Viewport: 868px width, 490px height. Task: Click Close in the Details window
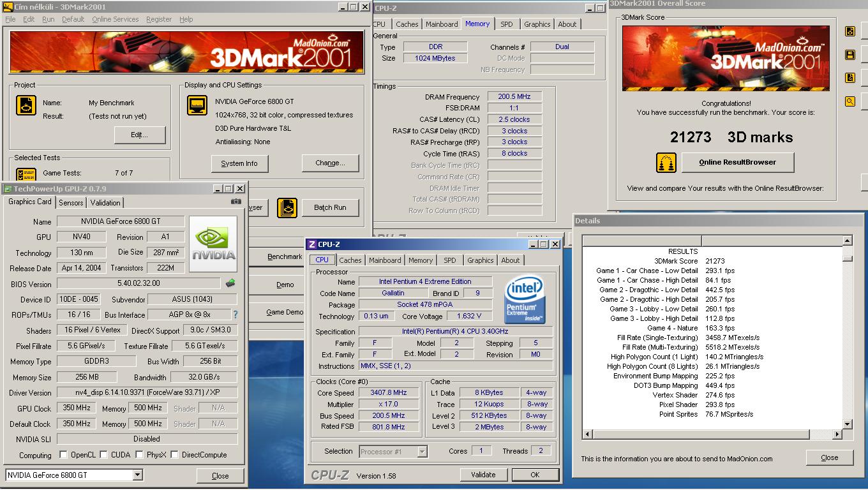pos(830,457)
